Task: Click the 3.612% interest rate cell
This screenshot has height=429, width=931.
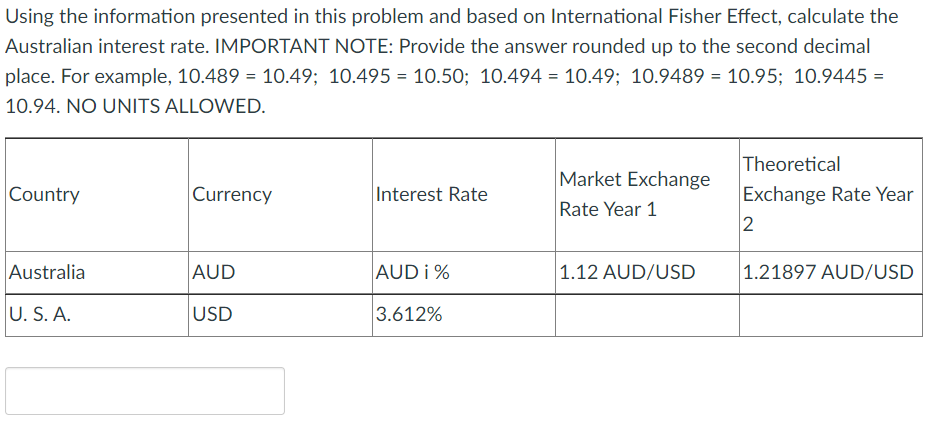Action: (464, 315)
